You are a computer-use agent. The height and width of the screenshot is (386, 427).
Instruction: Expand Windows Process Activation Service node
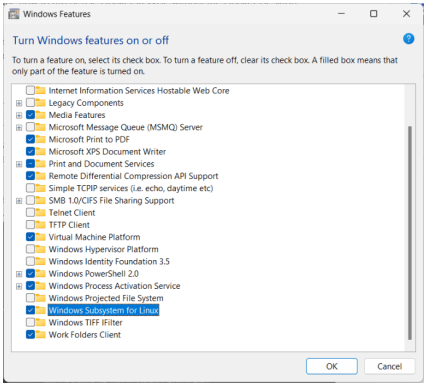(x=19, y=286)
